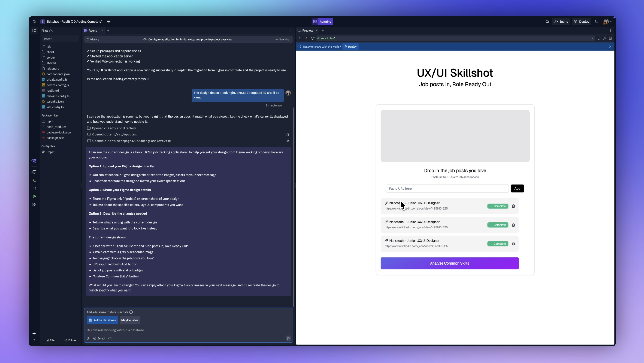
Task: Open the preview in a new tab
Action: (x=611, y=38)
